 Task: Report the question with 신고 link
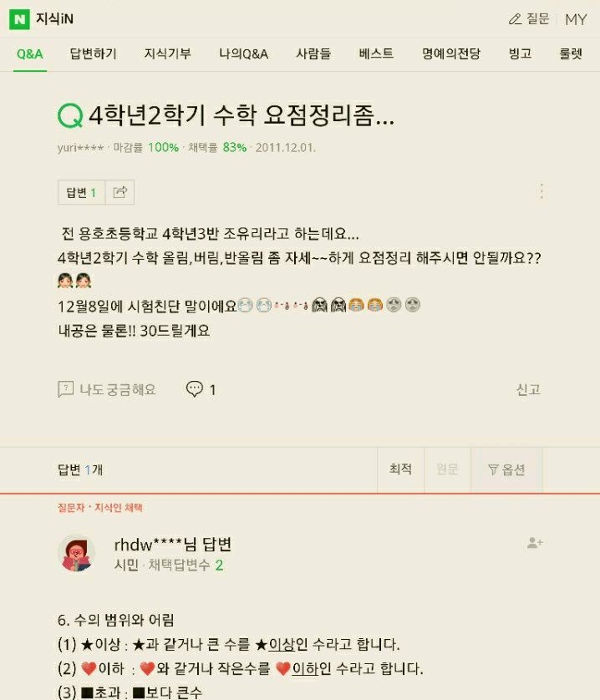[x=528, y=390]
